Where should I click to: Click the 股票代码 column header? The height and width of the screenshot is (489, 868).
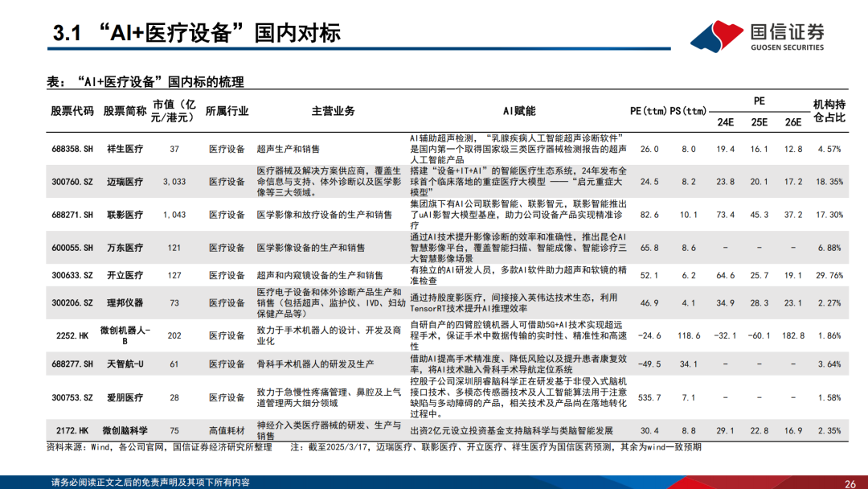(x=72, y=111)
